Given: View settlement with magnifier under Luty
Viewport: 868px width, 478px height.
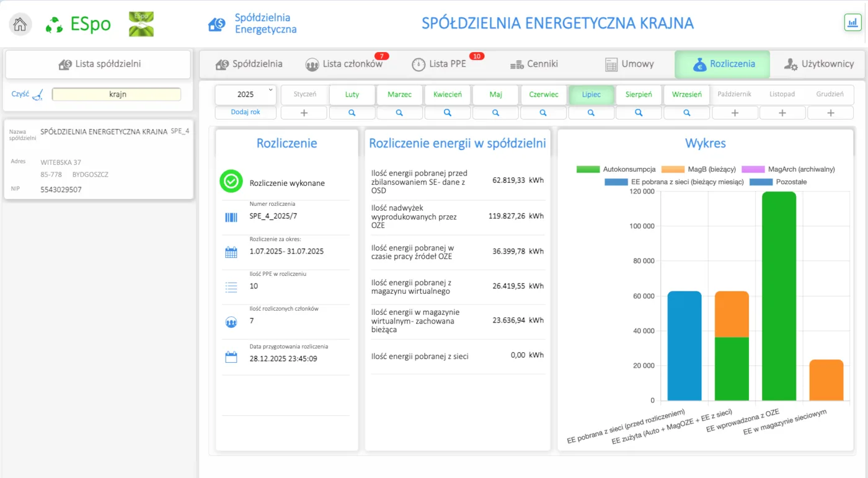Looking at the screenshot, I should [x=352, y=113].
